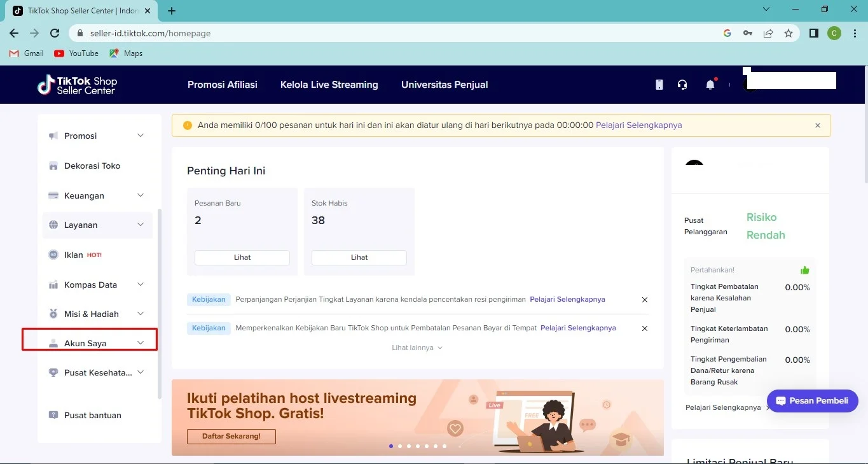This screenshot has height=464, width=868.
Task: Click the Misi & Hadiah medal icon
Action: 53,314
